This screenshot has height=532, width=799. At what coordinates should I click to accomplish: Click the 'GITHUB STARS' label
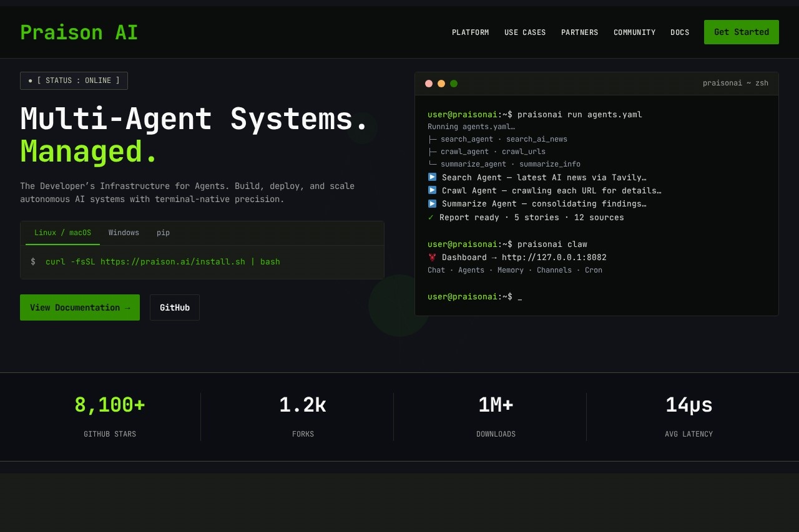110,434
